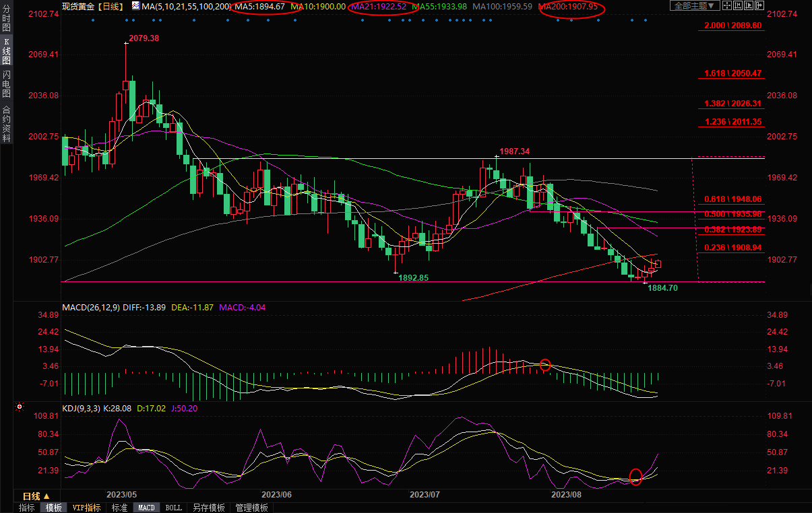
Task: Click the MA(5,10,21,55,100,200) parameter label
Action: (x=186, y=6)
